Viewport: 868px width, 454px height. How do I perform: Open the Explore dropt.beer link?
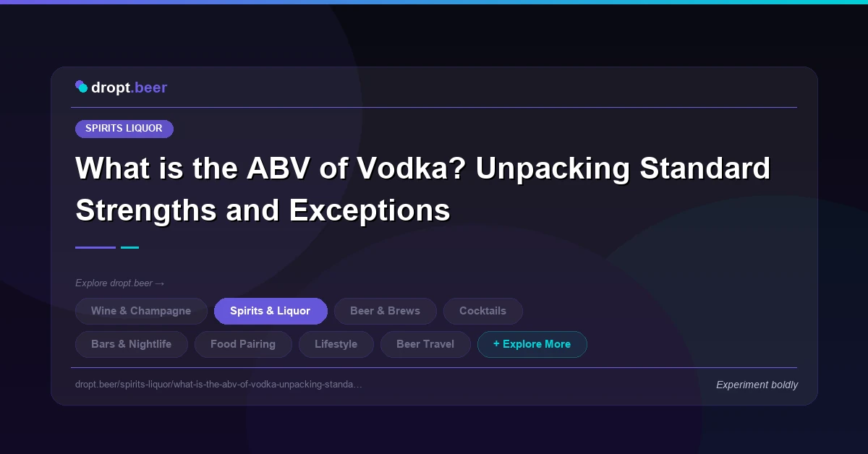[x=120, y=283]
